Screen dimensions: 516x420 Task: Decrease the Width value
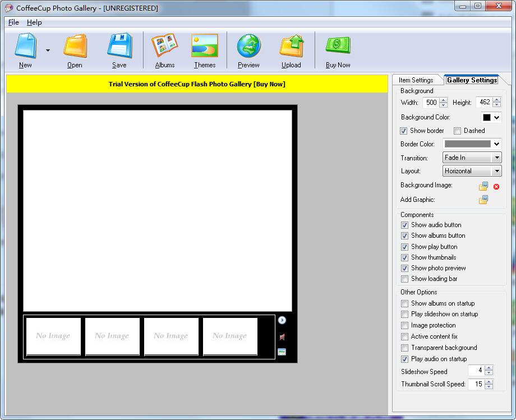click(x=444, y=105)
